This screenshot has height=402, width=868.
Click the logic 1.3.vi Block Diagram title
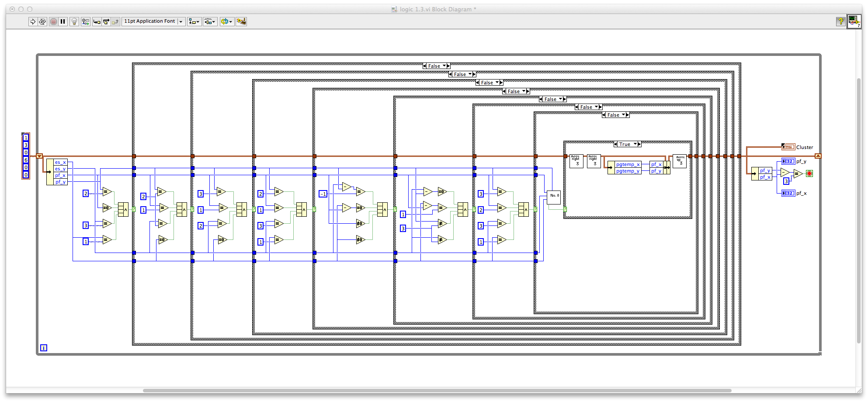pyautogui.click(x=438, y=9)
